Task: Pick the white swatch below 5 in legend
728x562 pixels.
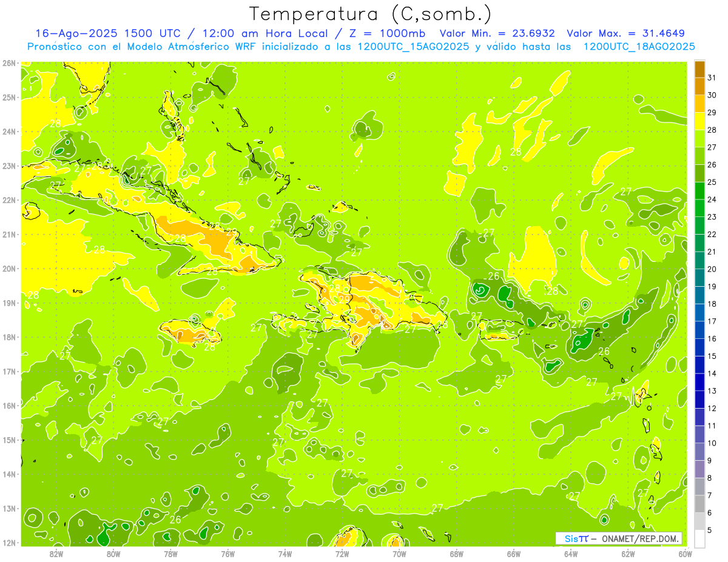Action: coord(699,539)
